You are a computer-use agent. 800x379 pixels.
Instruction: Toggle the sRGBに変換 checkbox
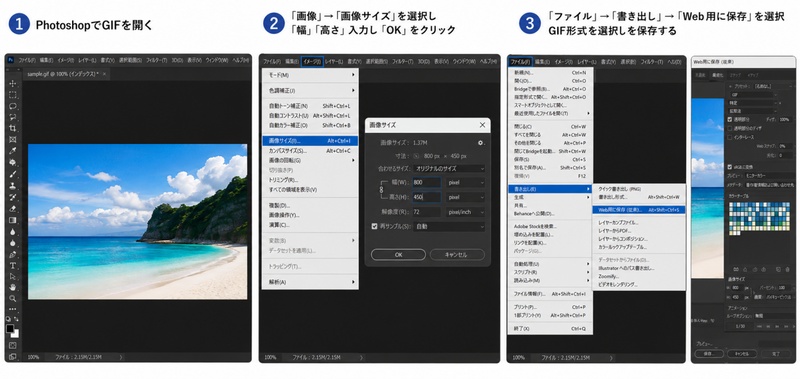click(730, 167)
